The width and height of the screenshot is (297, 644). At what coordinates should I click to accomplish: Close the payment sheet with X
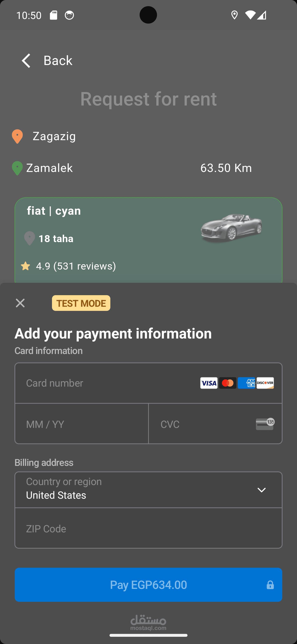coord(20,303)
